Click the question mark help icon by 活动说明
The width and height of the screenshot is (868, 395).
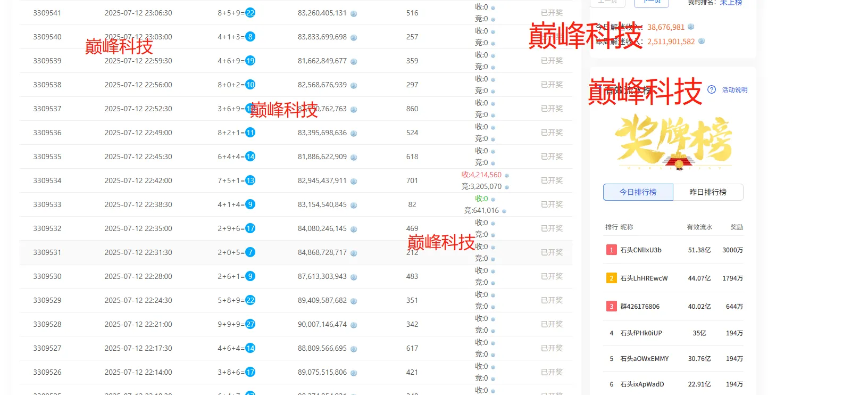(x=712, y=89)
